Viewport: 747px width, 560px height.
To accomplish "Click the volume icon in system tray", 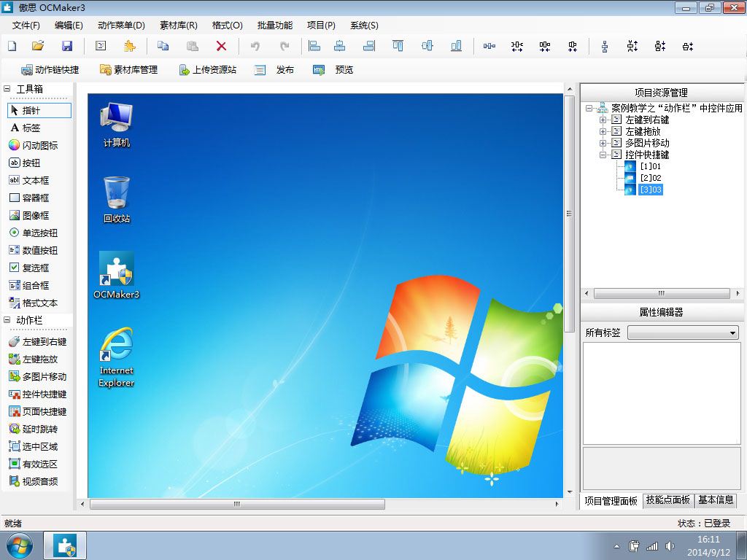I will [x=670, y=546].
